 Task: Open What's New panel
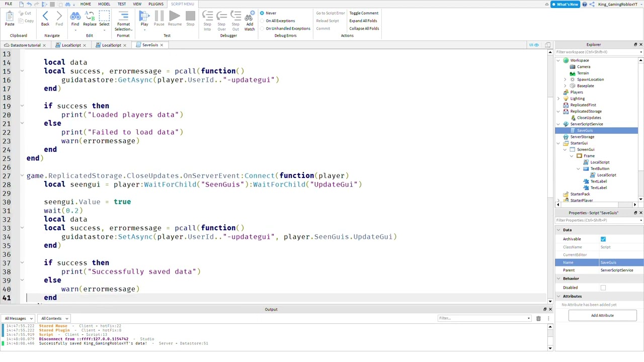pyautogui.click(x=565, y=5)
